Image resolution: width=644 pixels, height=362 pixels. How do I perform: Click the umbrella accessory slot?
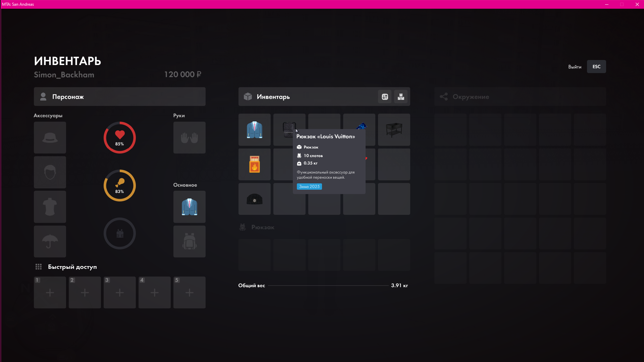pyautogui.click(x=50, y=242)
